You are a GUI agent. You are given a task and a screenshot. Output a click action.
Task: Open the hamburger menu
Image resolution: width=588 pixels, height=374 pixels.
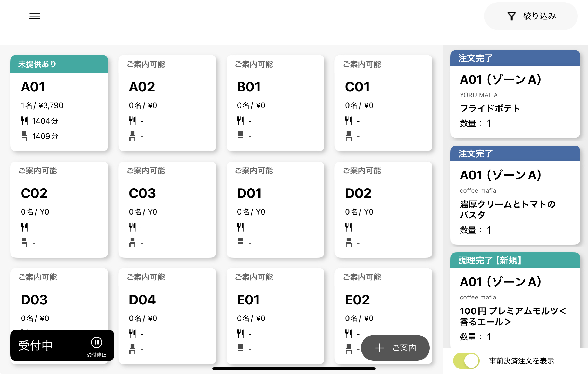(x=35, y=16)
